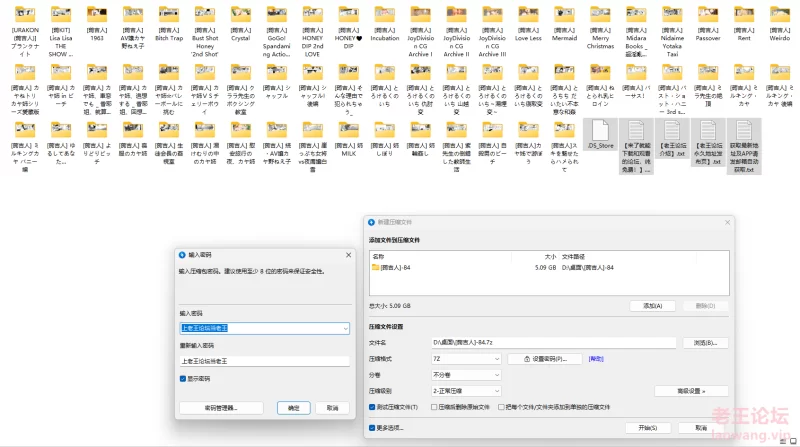Click the 文件名 archive path field
The width and height of the screenshot is (800, 447).
point(554,343)
